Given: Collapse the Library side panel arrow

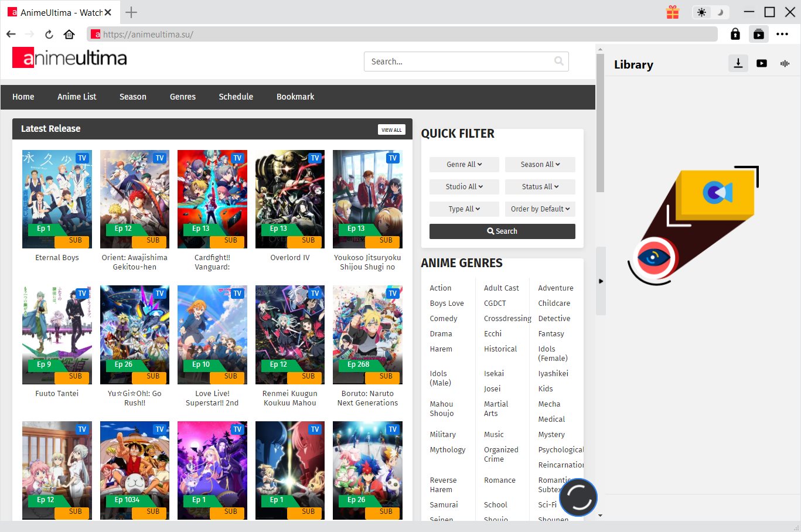Looking at the screenshot, I should tap(601, 281).
